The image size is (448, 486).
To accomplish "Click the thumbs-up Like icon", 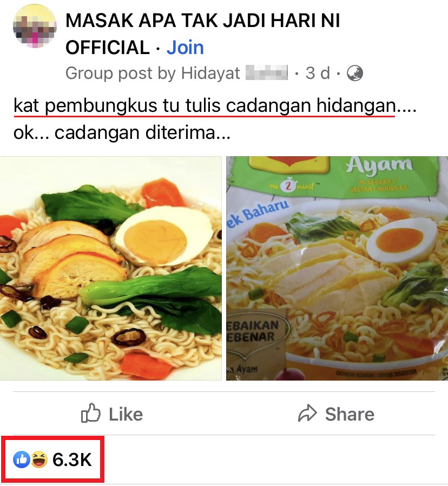I will [x=90, y=413].
